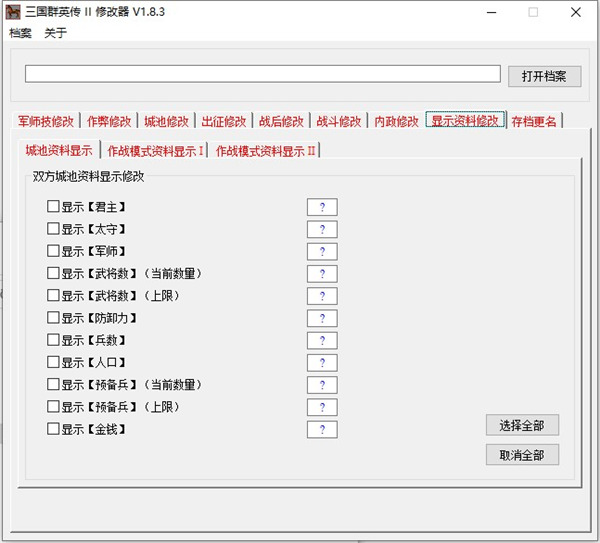Go to the 存档更名 tab
The image size is (600, 543).
535,121
